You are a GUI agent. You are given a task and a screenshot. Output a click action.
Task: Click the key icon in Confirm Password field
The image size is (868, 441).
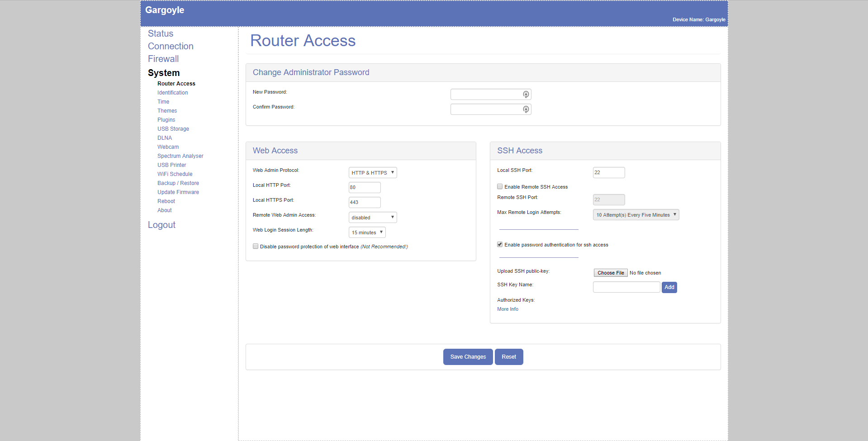526,109
